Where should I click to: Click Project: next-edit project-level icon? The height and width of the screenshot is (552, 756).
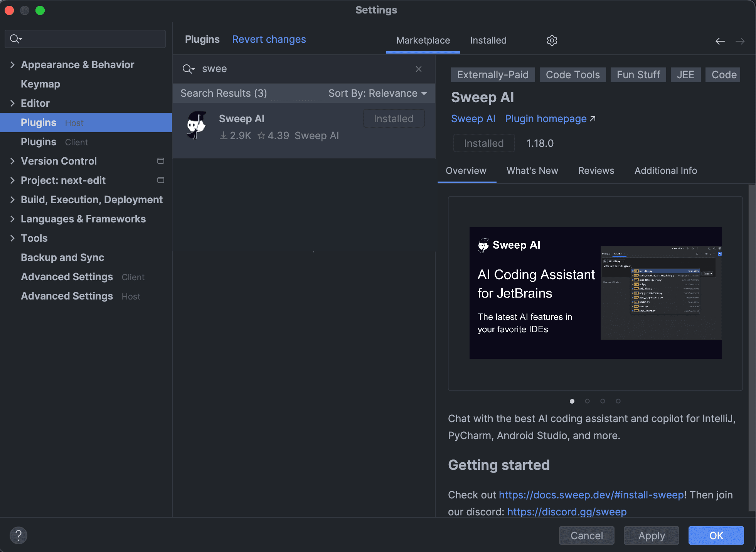[x=161, y=180]
